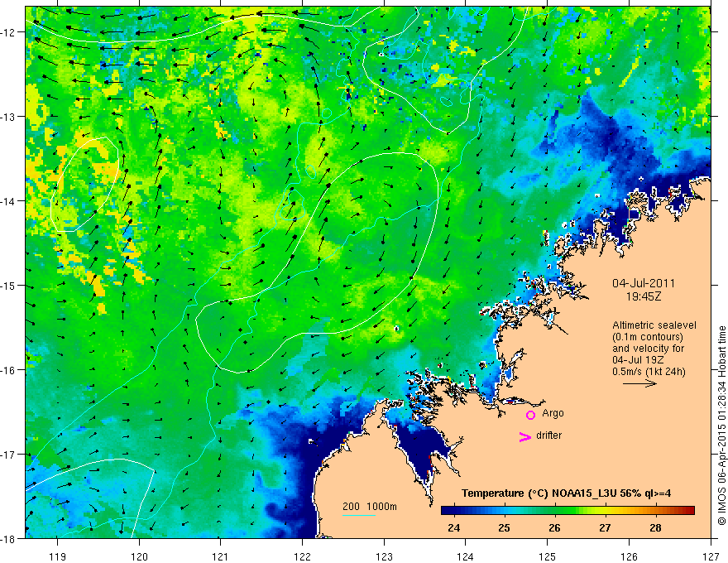Click the 127 longitude axis label
The image size is (728, 563).
click(711, 556)
